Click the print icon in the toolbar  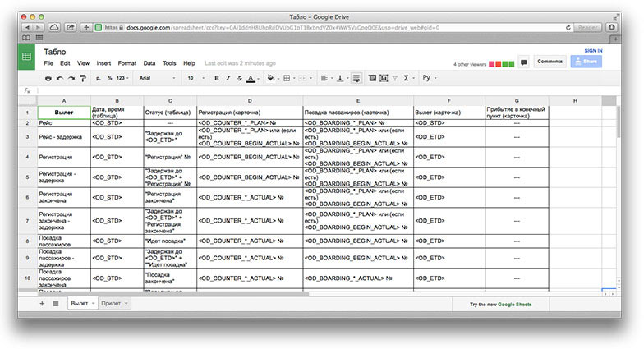(48, 78)
